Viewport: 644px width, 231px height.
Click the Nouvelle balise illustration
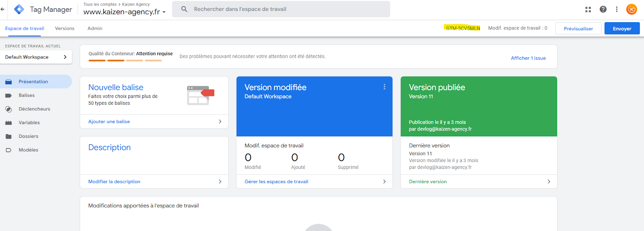click(x=200, y=95)
